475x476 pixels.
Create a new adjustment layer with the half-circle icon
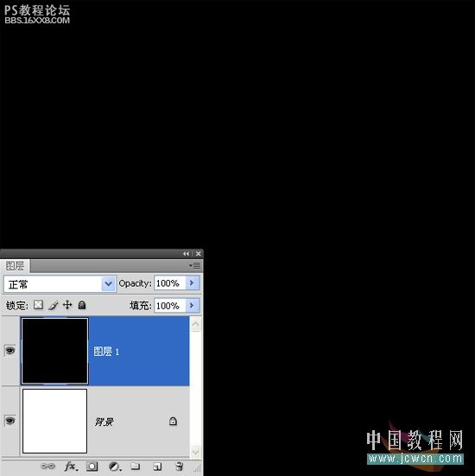pos(114,466)
